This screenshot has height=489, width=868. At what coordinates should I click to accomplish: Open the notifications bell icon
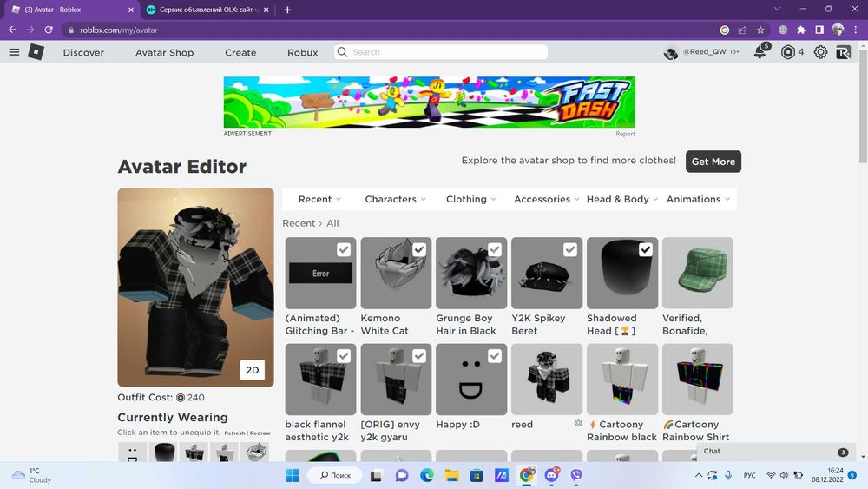pyautogui.click(x=760, y=52)
